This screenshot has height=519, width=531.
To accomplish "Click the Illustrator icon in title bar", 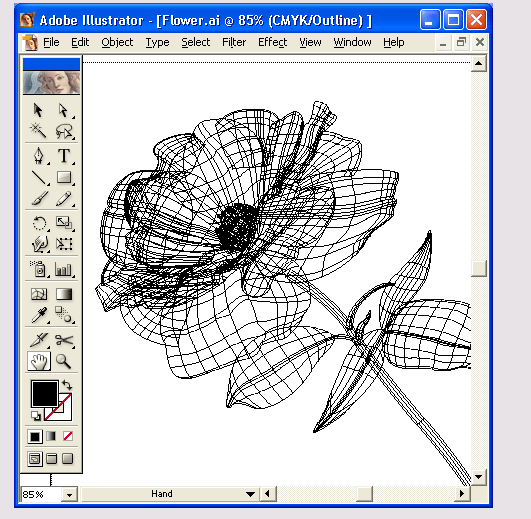I will pyautogui.click(x=27, y=20).
